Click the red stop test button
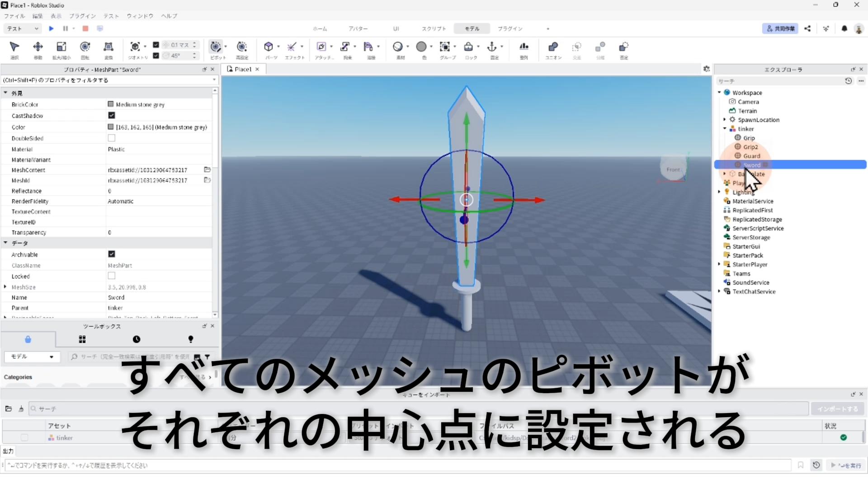The height and width of the screenshot is (488, 868). 85,28
